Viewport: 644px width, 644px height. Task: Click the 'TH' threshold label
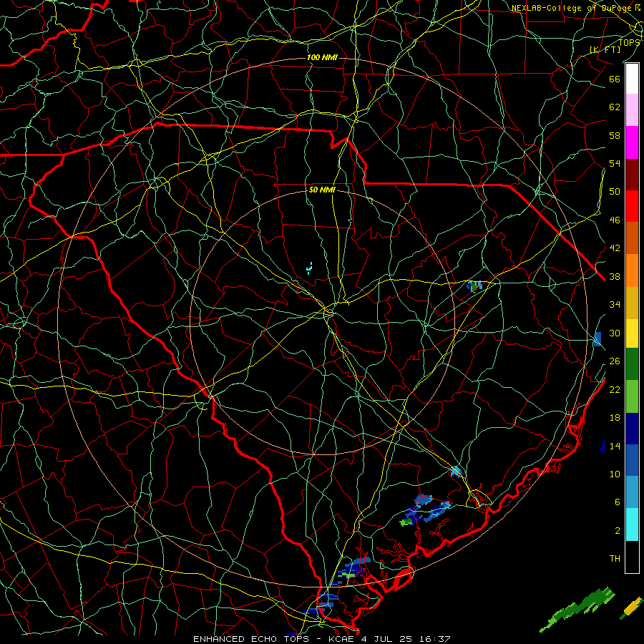[x=615, y=559]
